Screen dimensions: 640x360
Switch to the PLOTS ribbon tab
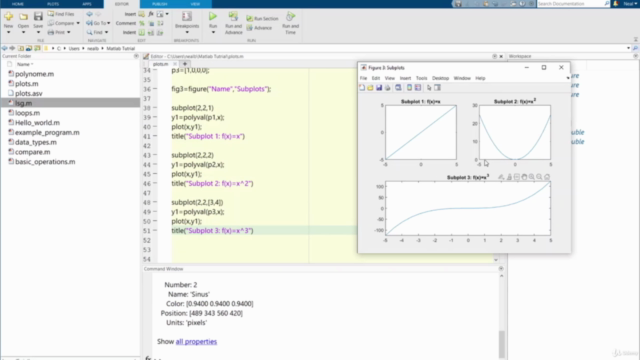tap(53, 4)
